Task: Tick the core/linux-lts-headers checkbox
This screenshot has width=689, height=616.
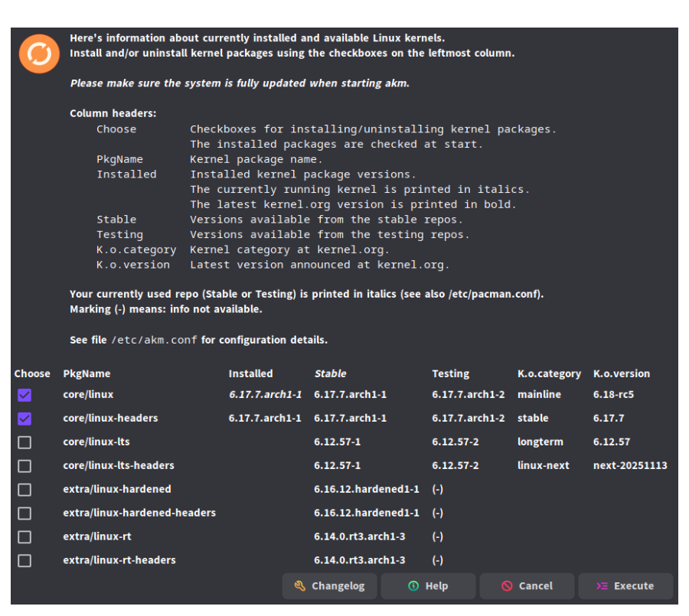Action: click(24, 466)
